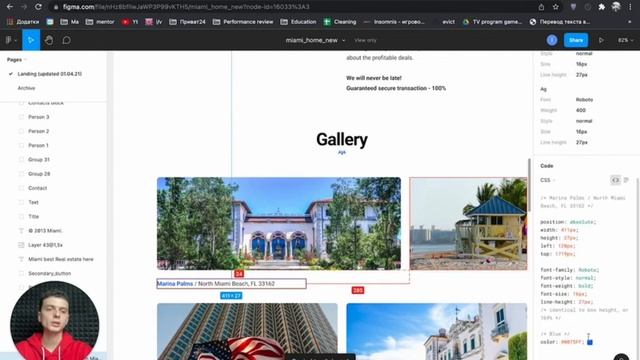Image resolution: width=640 pixels, height=360 pixels.
Task: Select the Marina Palms address text on canvas
Action: click(231, 284)
